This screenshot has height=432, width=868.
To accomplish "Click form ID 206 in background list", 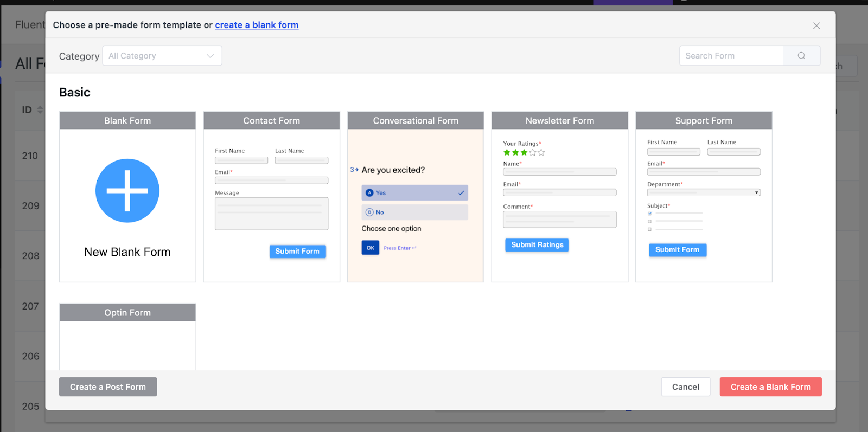I will (x=30, y=356).
